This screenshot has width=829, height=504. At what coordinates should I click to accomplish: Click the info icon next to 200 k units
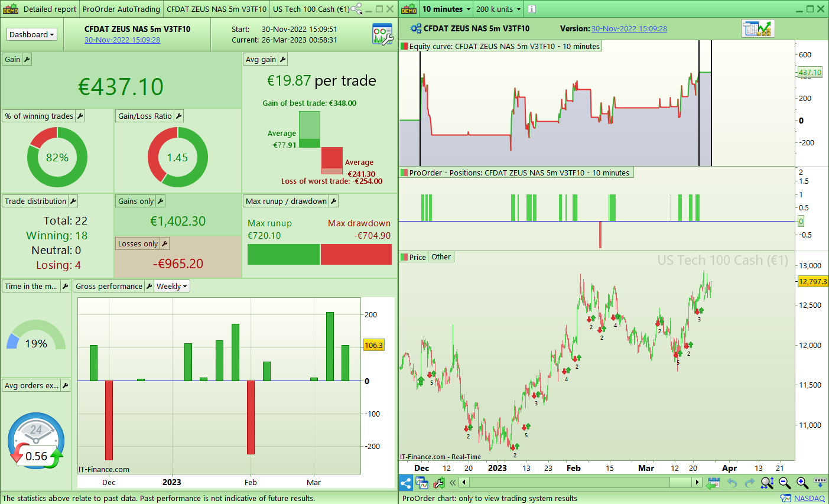[532, 9]
